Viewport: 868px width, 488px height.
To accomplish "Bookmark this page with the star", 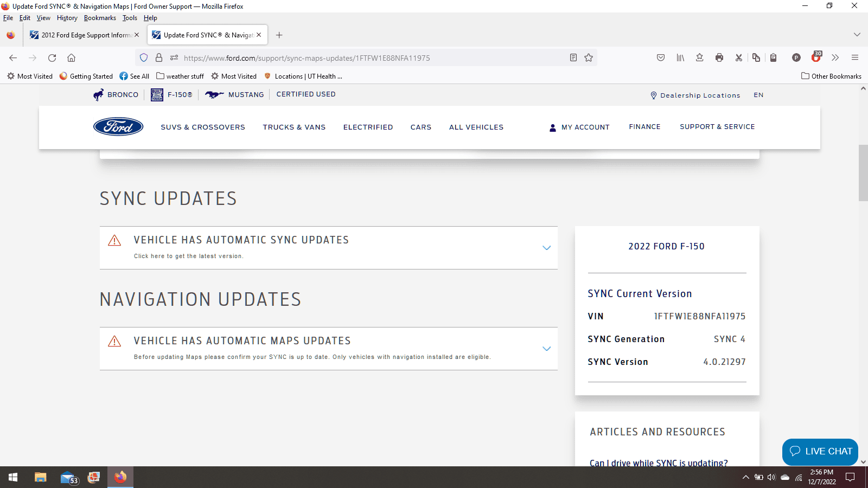I will click(x=589, y=58).
